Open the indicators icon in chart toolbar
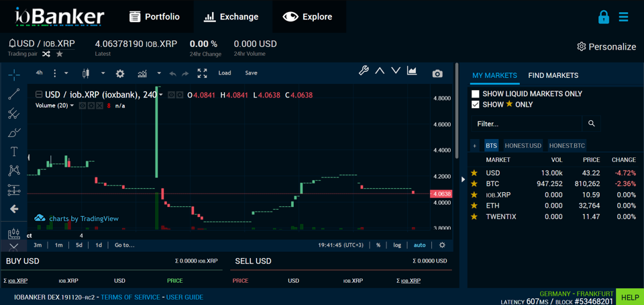Viewport: 644px width, 305px height. point(142,73)
